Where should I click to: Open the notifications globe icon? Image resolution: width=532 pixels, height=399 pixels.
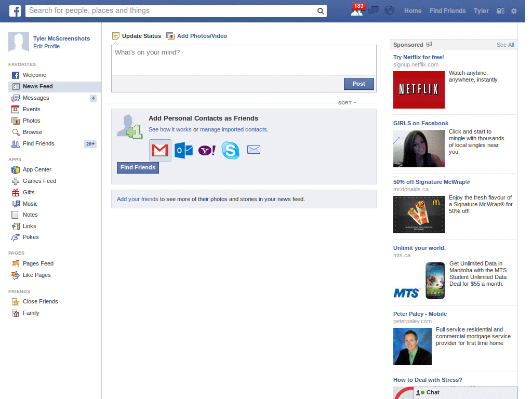[x=389, y=11]
